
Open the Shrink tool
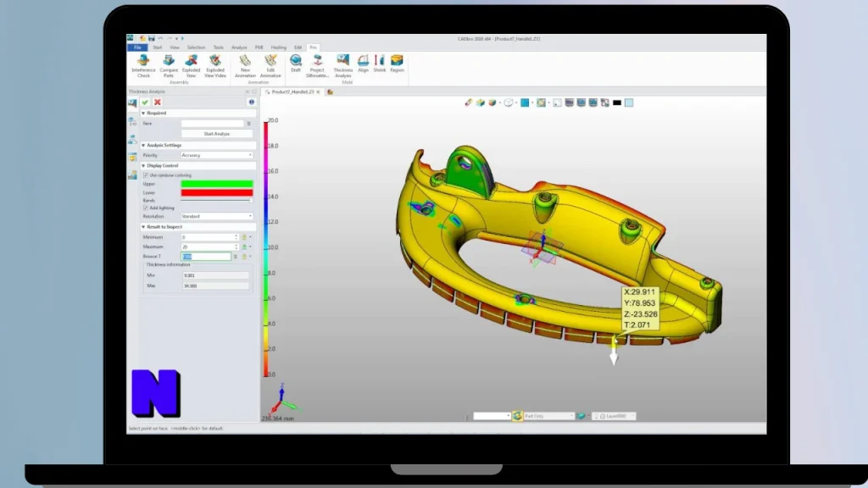pos(380,63)
